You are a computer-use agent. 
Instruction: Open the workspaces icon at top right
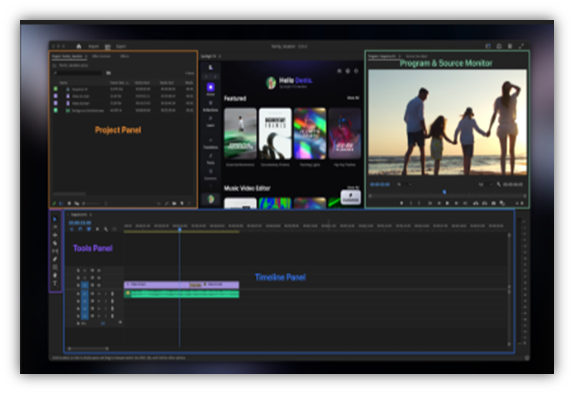[488, 46]
